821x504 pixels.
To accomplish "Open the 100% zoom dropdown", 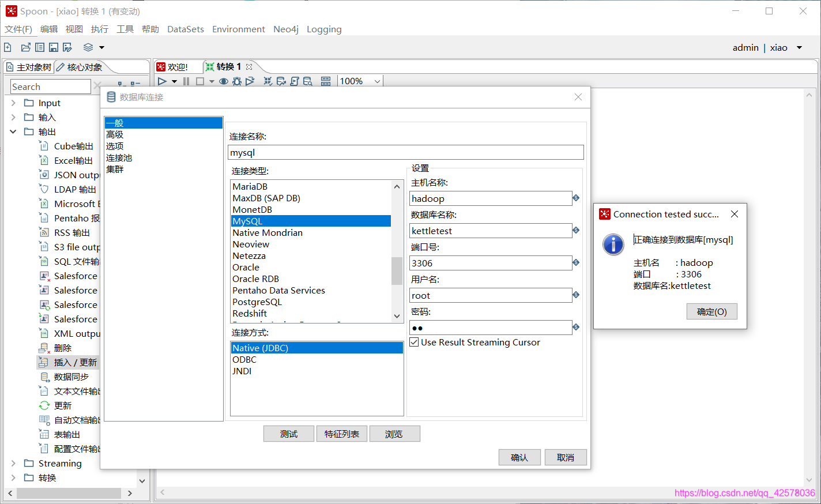I will click(377, 81).
